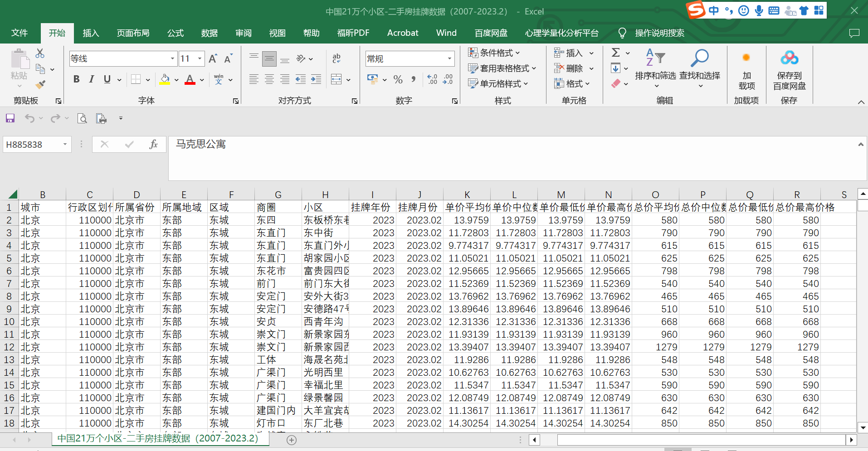Click 保存到百度网盘 button
Viewport: 868px width, 451px height.
[789, 70]
